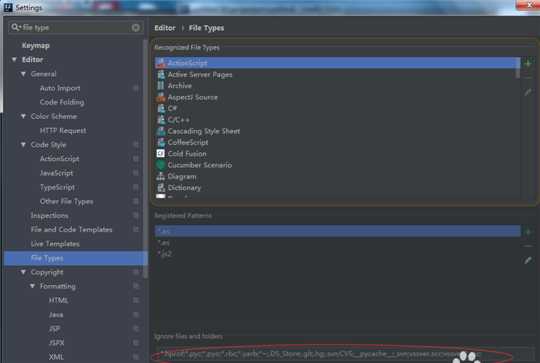Open JavaScript code style settings
This screenshot has height=363, width=540.
[56, 173]
